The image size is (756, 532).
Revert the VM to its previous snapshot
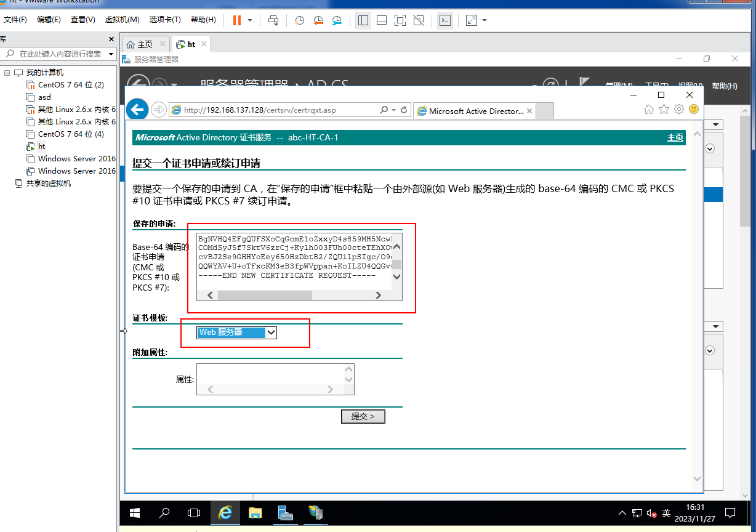coord(318,20)
